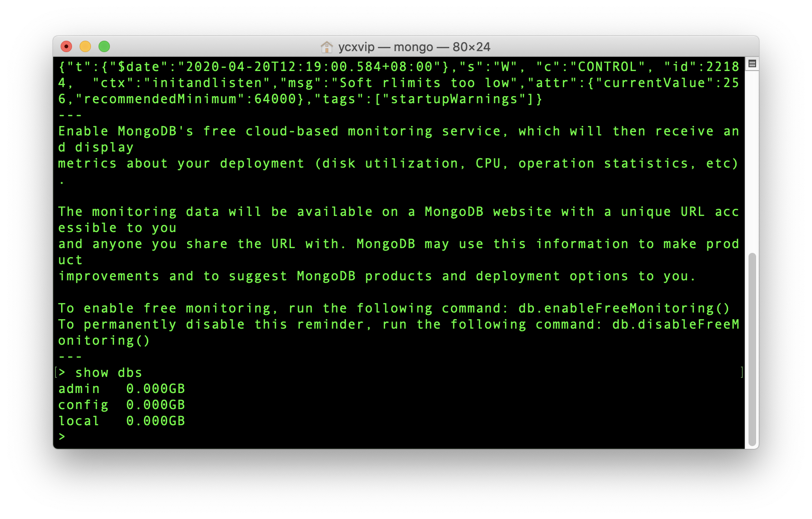Image resolution: width=812 pixels, height=519 pixels.
Task: Click the home folder icon in title bar
Action: pos(326,47)
